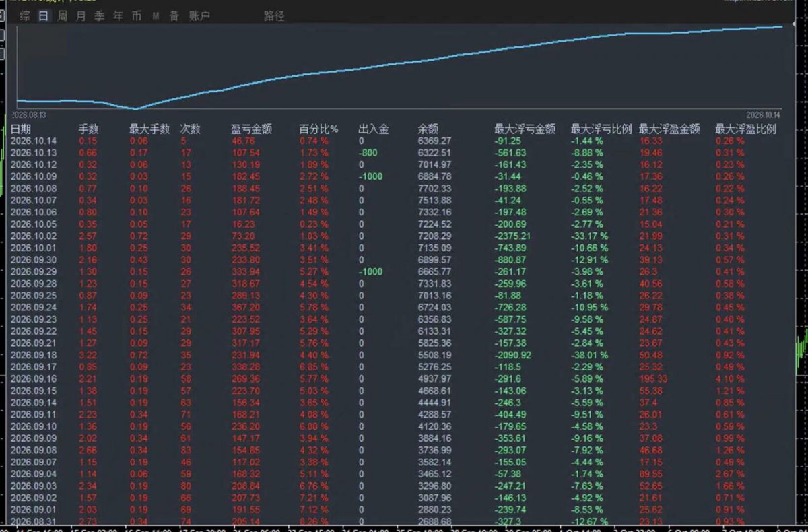Click the 4.10 % profit ratio
This screenshot has height=532, width=808.
pos(730,378)
